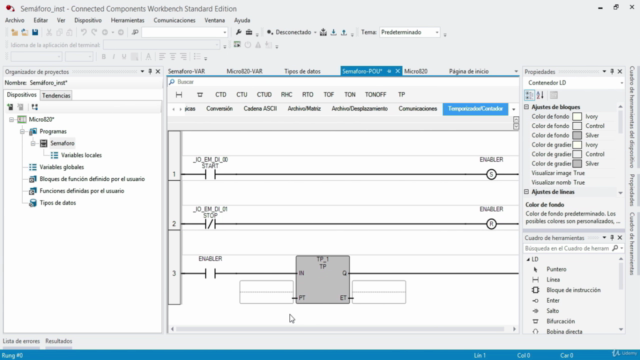Screen dimensions: 640x360
Task: Click first Ivory Color de fondo swatch
Action: (x=577, y=117)
